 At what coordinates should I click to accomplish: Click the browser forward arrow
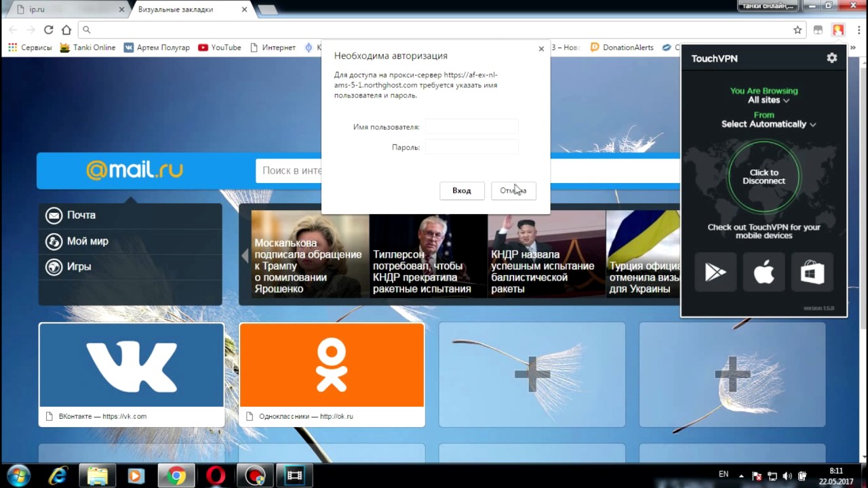point(31,30)
